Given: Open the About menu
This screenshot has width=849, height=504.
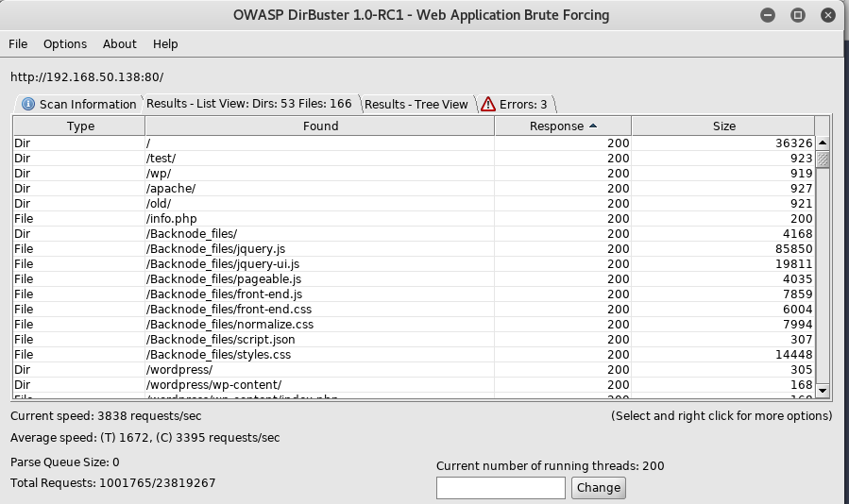Looking at the screenshot, I should coord(120,43).
